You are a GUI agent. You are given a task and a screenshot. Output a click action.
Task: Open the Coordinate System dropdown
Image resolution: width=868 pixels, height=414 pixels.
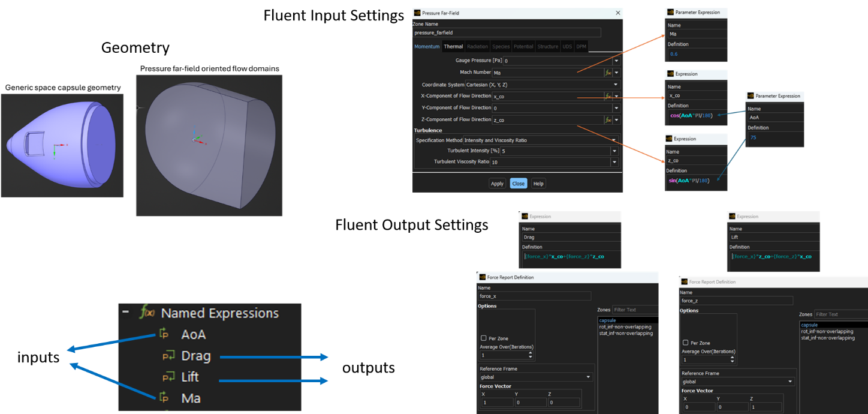click(542, 85)
